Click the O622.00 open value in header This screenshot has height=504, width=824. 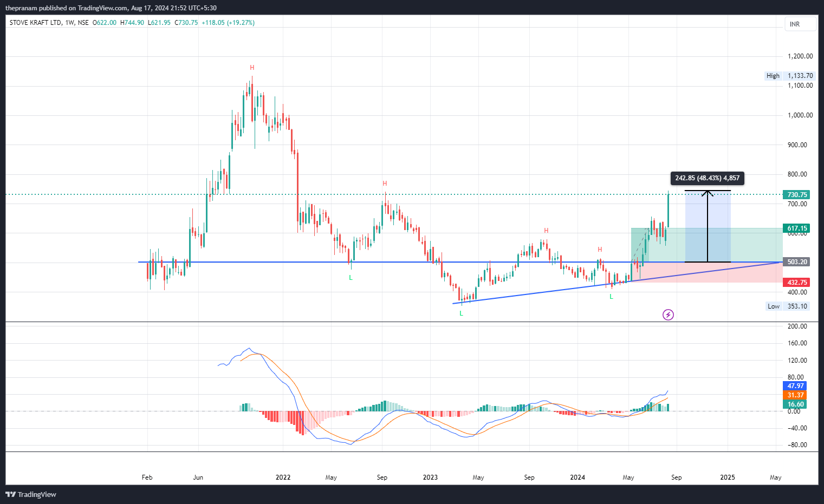pyautogui.click(x=105, y=23)
